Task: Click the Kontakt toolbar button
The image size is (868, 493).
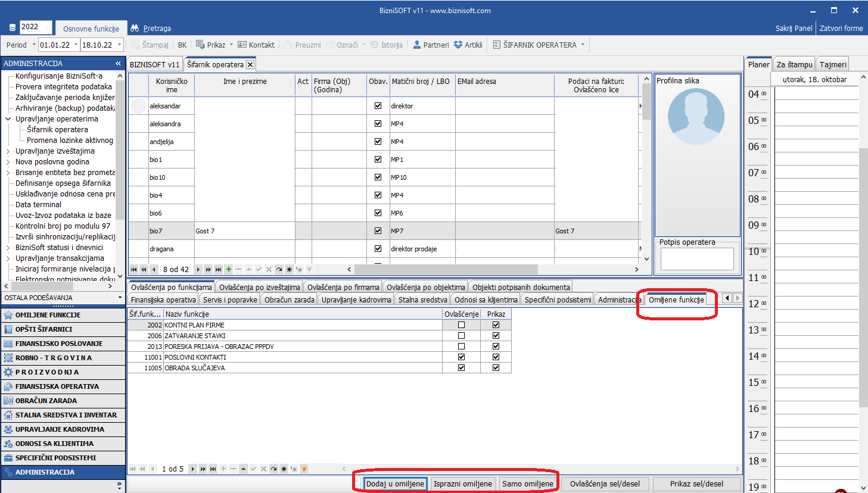Action: click(x=256, y=45)
